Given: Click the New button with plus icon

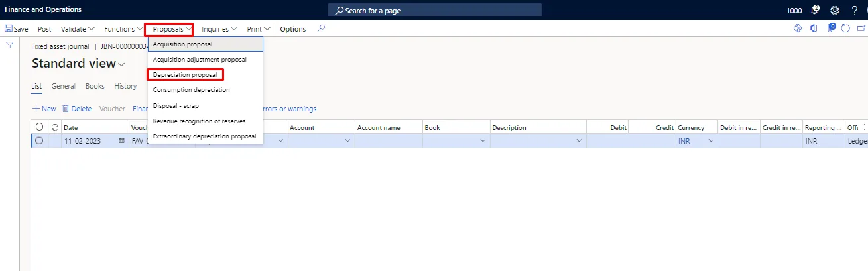Looking at the screenshot, I should click(x=44, y=109).
